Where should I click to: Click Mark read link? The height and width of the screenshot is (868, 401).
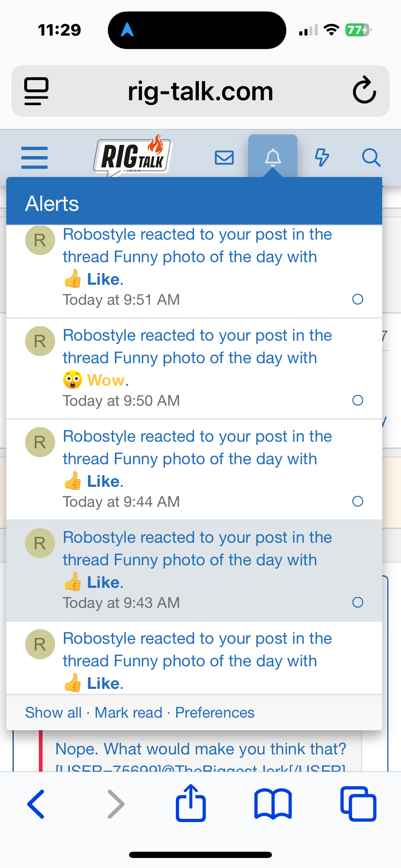128,713
